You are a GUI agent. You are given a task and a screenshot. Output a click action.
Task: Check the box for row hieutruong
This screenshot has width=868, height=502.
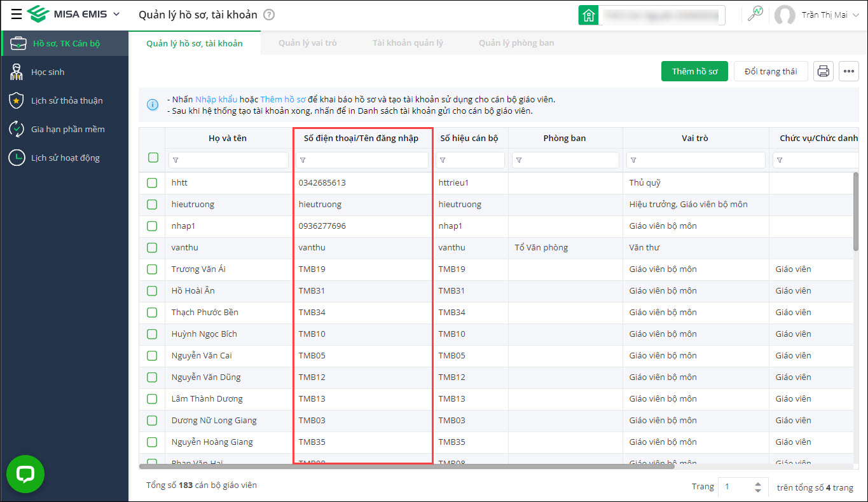[152, 205]
